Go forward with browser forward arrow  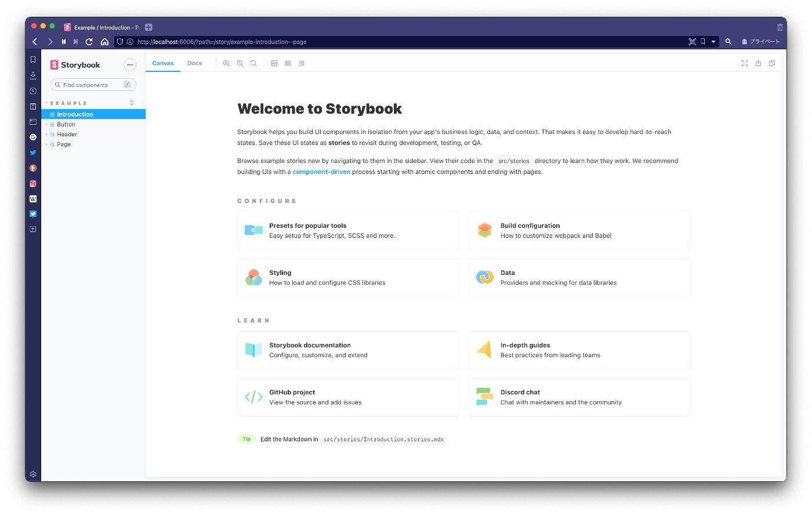[x=50, y=42]
